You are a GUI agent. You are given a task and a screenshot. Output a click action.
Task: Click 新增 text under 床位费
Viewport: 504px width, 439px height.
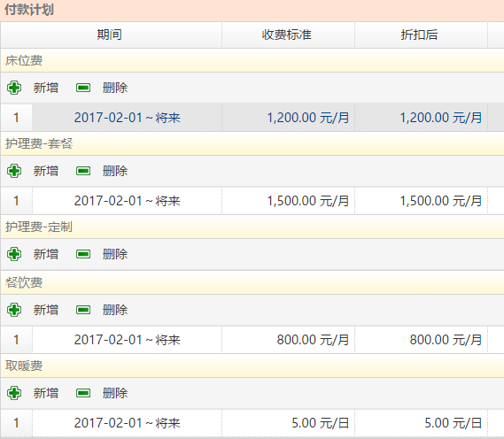click(x=46, y=88)
